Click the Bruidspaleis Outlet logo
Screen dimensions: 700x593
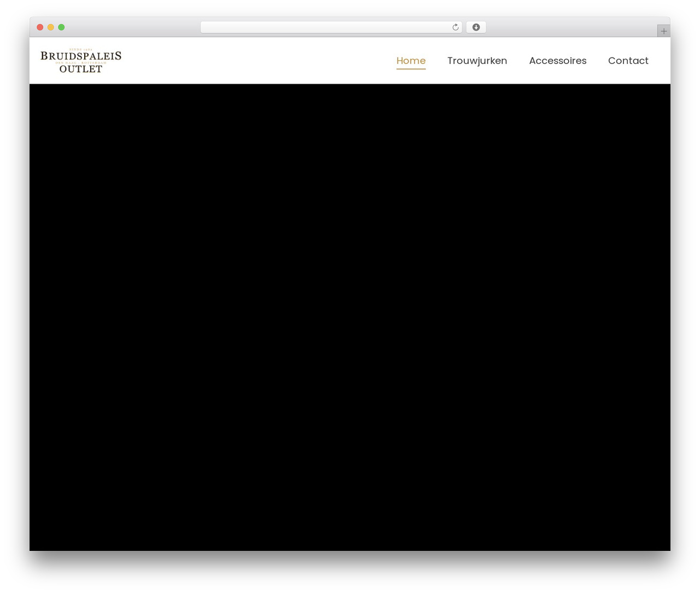pyautogui.click(x=81, y=61)
